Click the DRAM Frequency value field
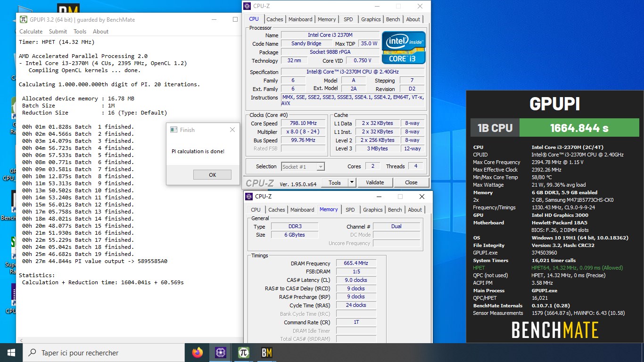Image resolution: width=644 pixels, height=362 pixels. pos(356,263)
